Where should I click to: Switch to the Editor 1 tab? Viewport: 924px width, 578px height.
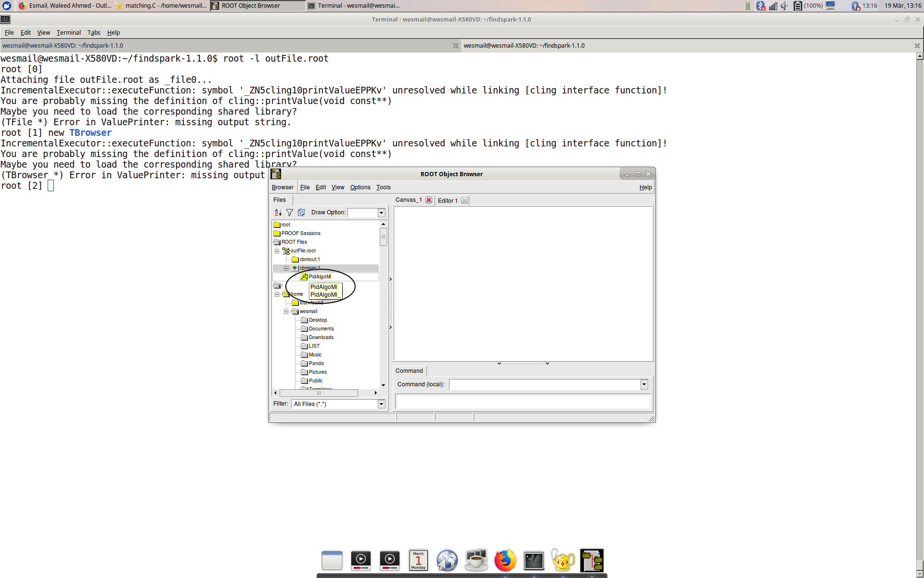click(448, 200)
